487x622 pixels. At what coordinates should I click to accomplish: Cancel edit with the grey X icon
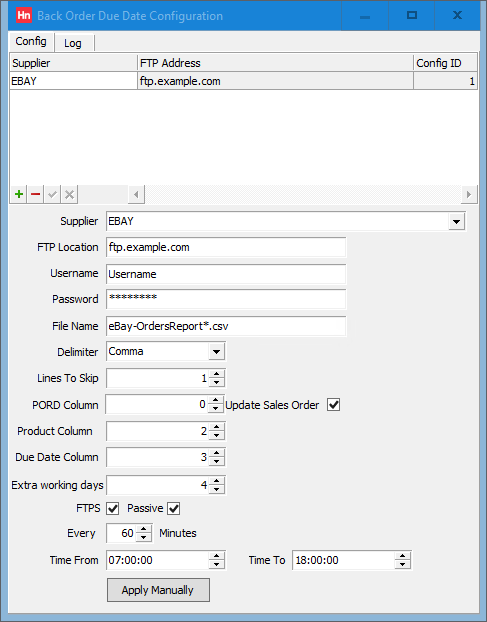[69, 194]
